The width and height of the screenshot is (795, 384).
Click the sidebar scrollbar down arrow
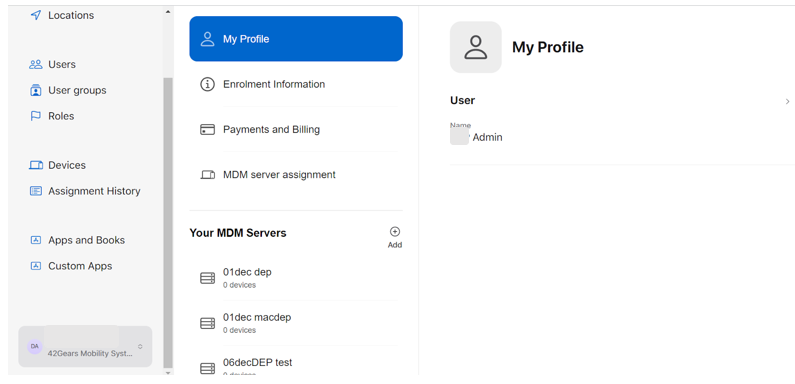click(168, 372)
